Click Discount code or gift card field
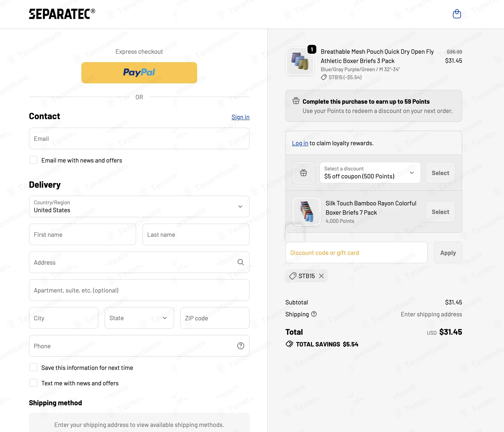The height and width of the screenshot is (432, 504). click(x=356, y=252)
